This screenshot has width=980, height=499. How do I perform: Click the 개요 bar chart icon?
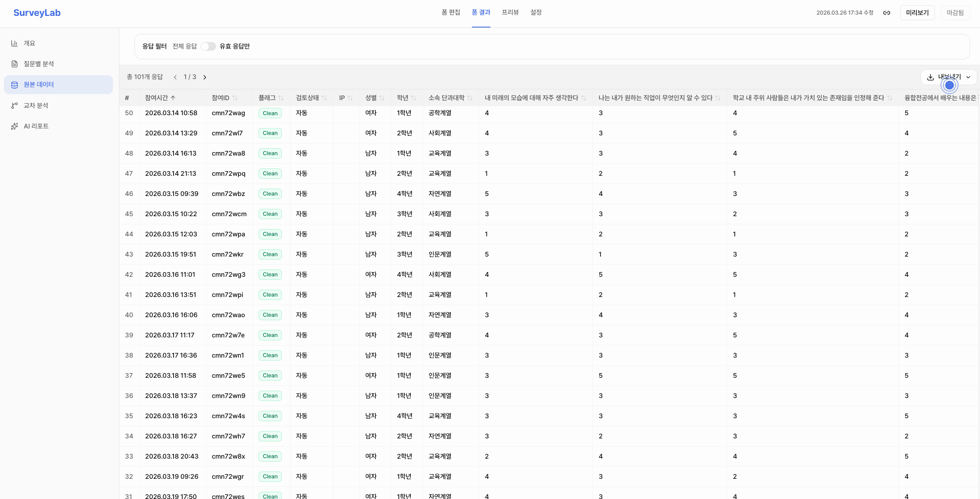15,43
